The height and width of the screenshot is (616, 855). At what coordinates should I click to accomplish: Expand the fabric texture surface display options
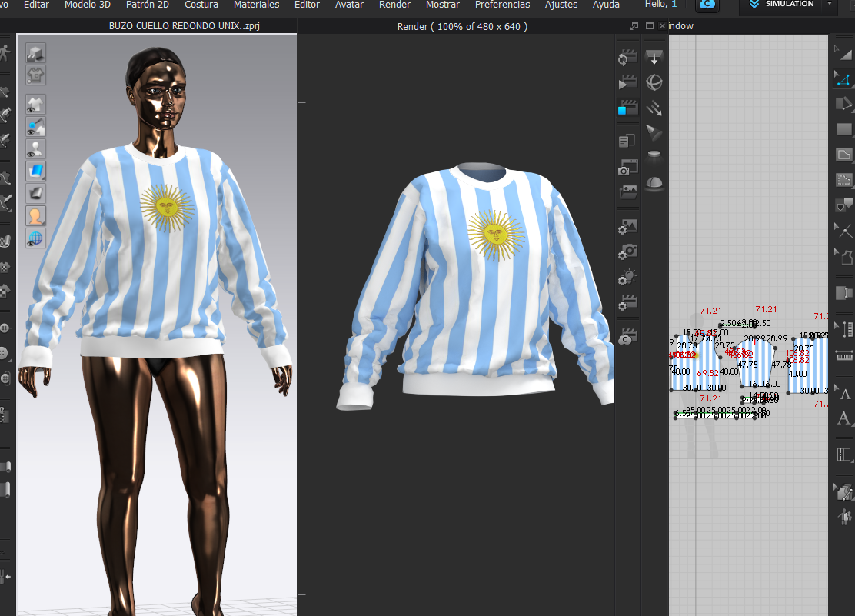click(36, 171)
